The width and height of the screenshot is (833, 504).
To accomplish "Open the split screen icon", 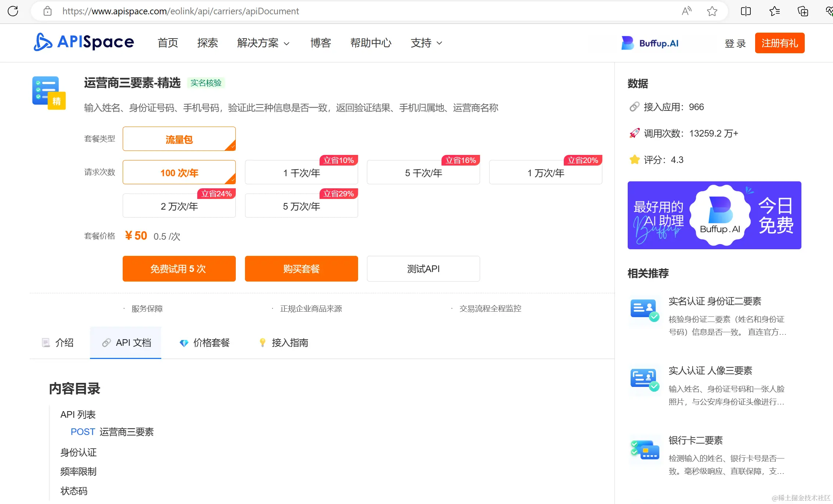I will coord(746,11).
